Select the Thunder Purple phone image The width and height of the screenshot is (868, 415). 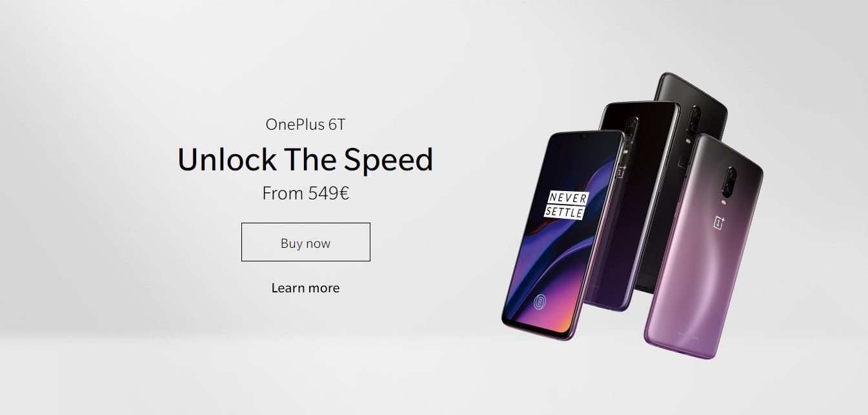[703, 247]
